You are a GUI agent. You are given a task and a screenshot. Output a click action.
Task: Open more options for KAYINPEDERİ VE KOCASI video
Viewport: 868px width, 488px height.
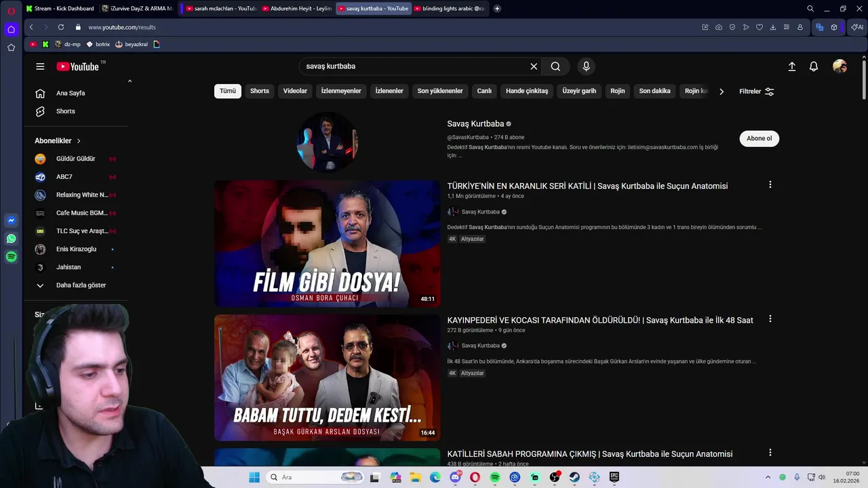pos(770,319)
